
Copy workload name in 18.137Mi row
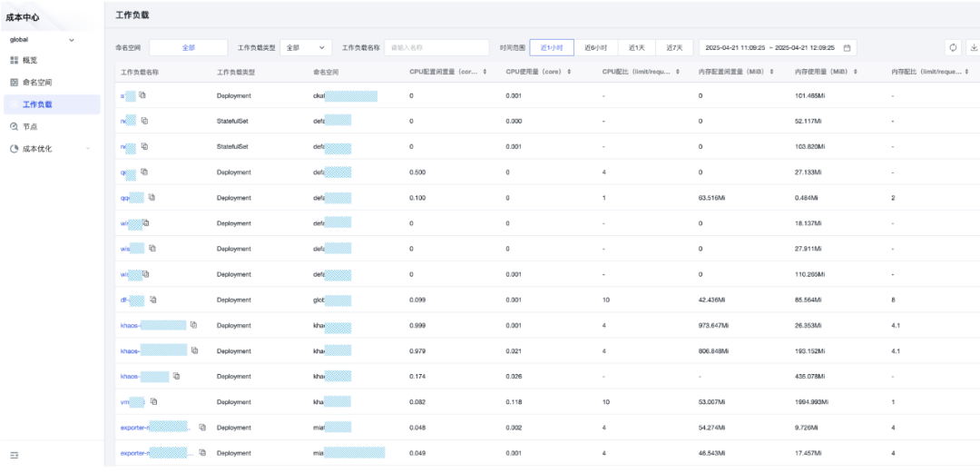click(145, 222)
